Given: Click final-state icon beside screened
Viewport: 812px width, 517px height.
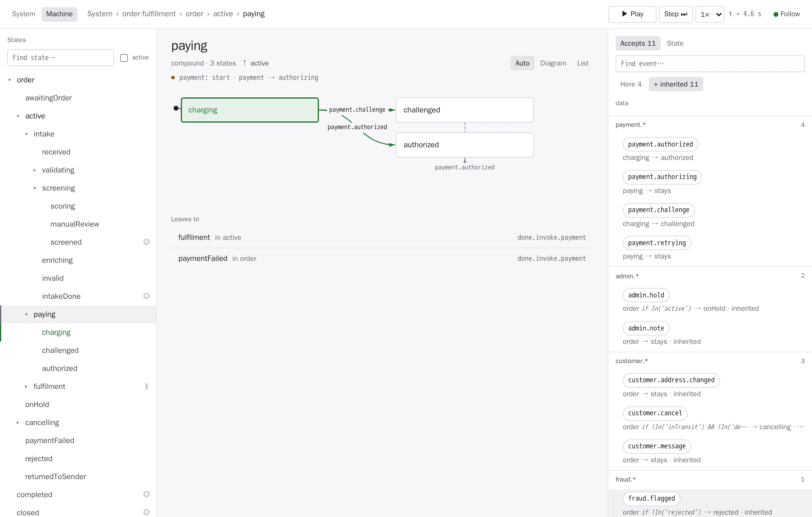Looking at the screenshot, I should [x=146, y=242].
